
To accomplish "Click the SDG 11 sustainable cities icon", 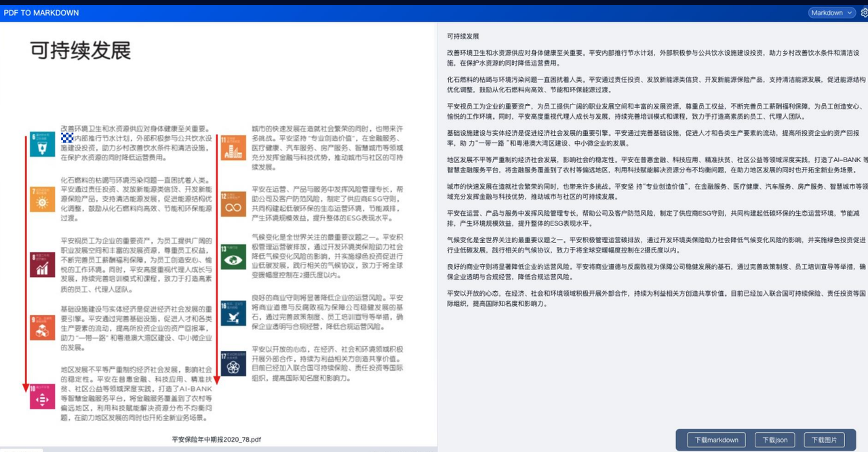I will [233, 147].
